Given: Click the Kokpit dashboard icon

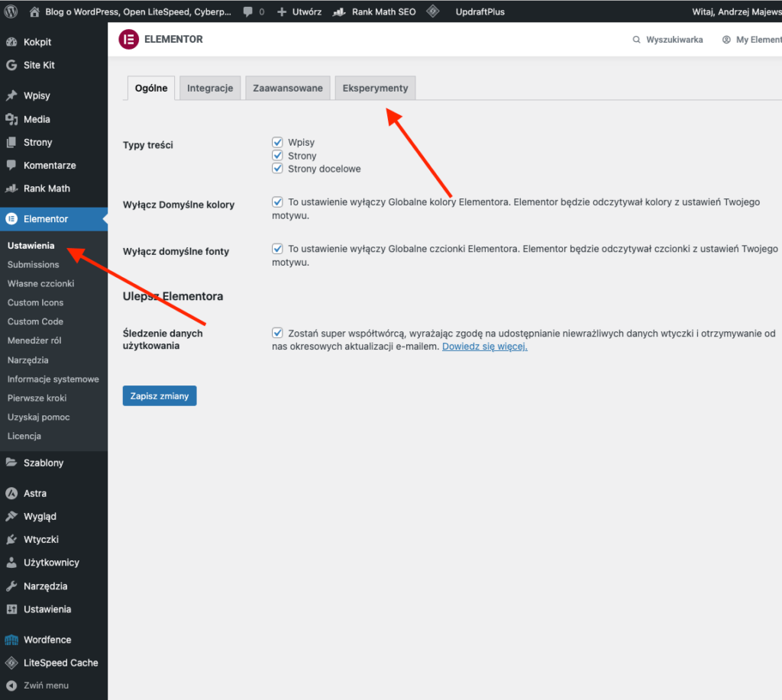Looking at the screenshot, I should pos(11,42).
